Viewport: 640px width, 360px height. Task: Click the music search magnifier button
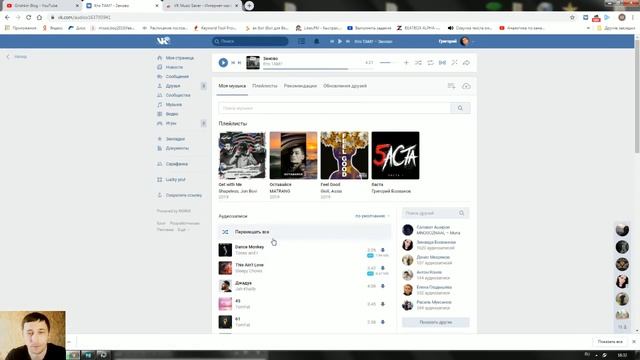pos(460,108)
